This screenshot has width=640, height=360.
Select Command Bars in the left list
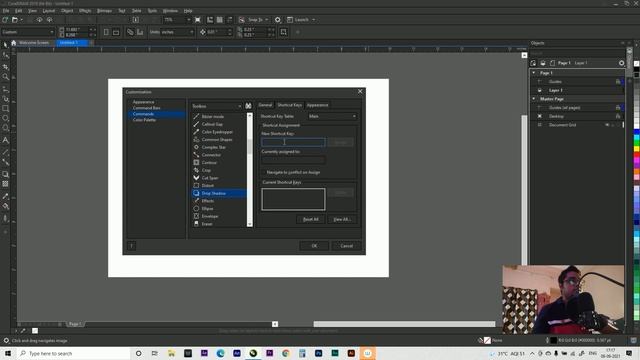click(x=147, y=108)
